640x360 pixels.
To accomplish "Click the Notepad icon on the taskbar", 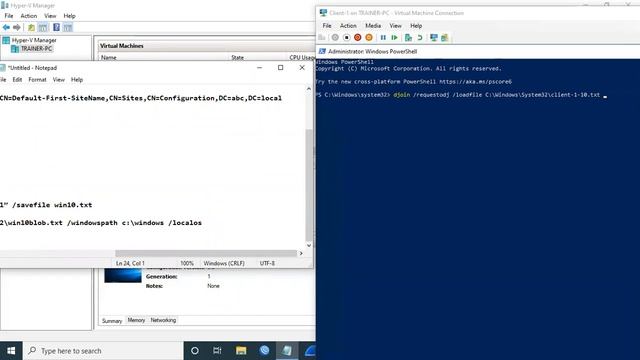I will pyautogui.click(x=287, y=351).
